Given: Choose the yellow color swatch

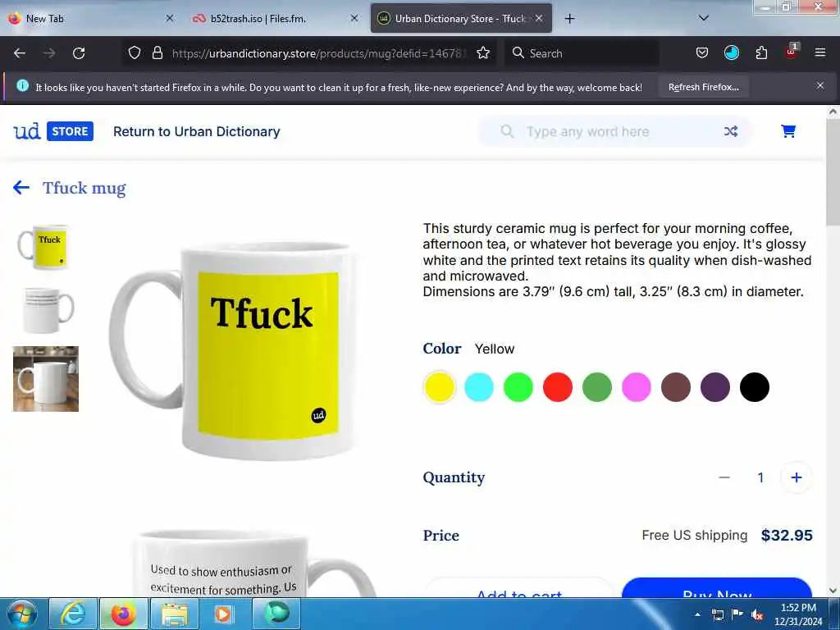Looking at the screenshot, I should click(440, 387).
